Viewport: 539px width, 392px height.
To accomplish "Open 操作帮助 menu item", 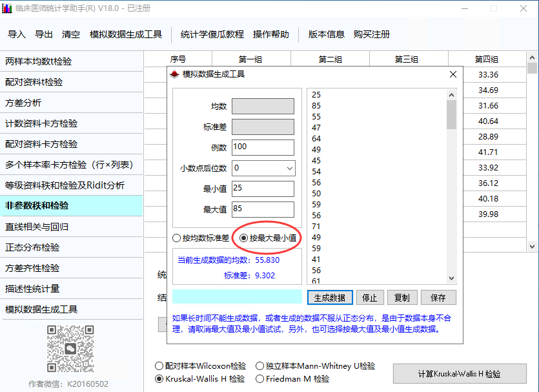I will click(x=271, y=34).
